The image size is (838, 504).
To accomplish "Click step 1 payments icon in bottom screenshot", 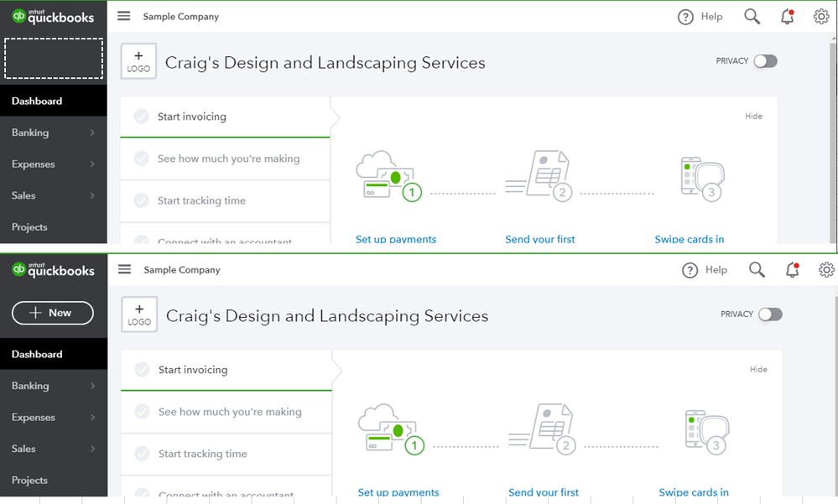I will (391, 429).
